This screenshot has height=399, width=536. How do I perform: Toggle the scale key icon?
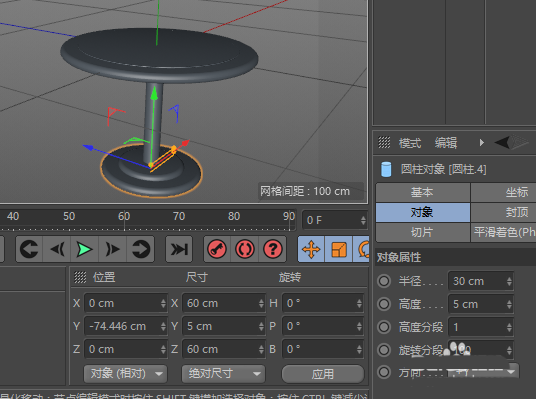(339, 249)
